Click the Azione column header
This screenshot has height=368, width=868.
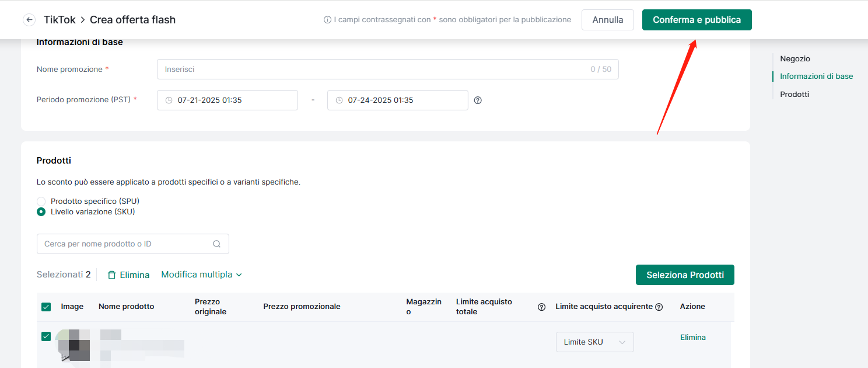(692, 307)
